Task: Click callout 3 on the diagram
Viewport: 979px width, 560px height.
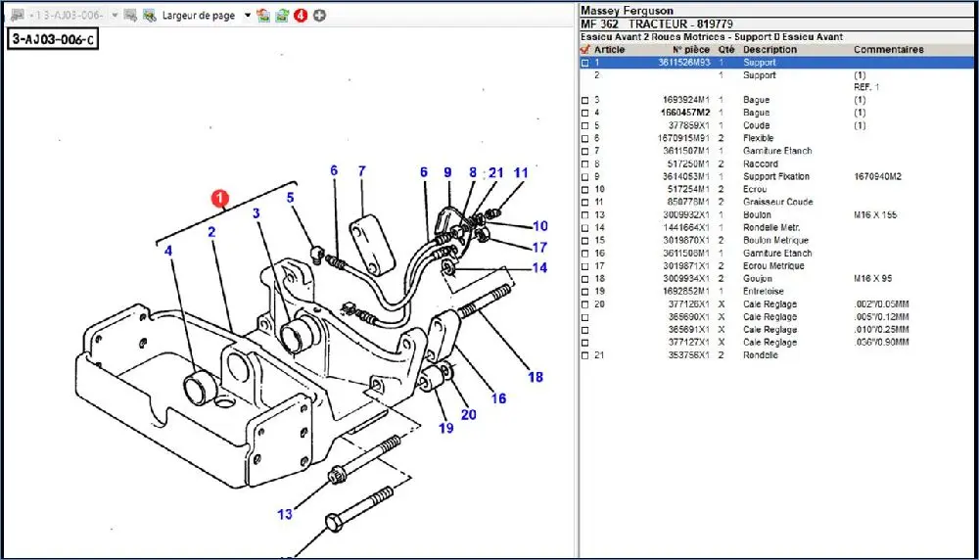Action: [256, 213]
